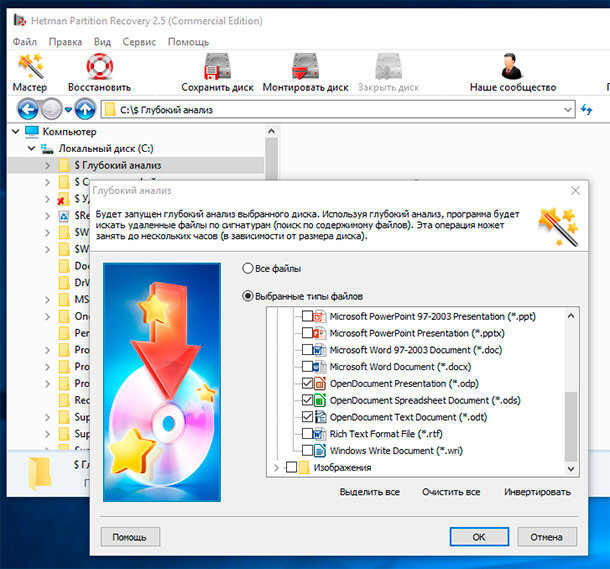The width and height of the screenshot is (610, 569).
Task: Open the Правка menu
Action: pyautogui.click(x=65, y=42)
